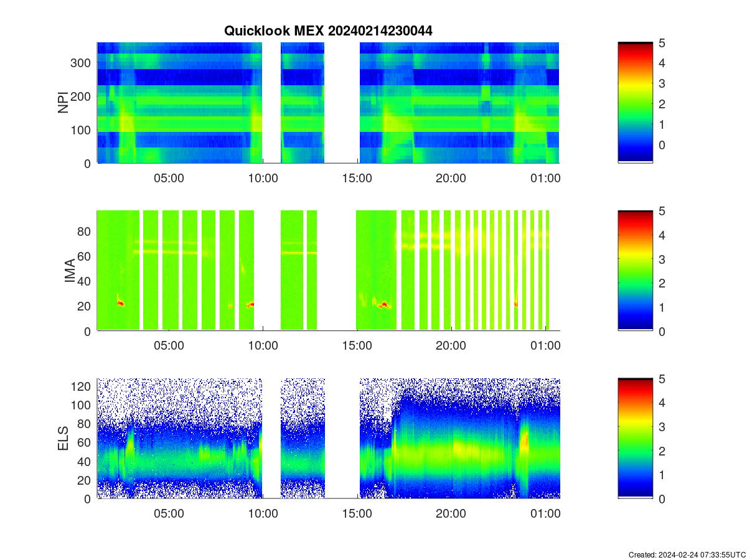Click the 3 label on NPI colorbar

coord(661,83)
